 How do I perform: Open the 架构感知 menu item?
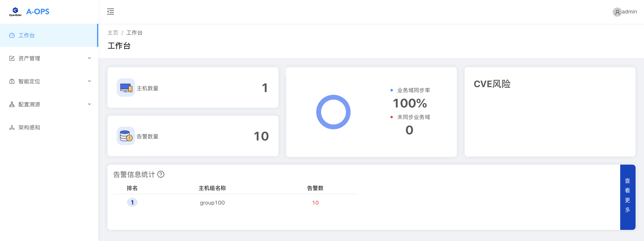[x=29, y=127]
